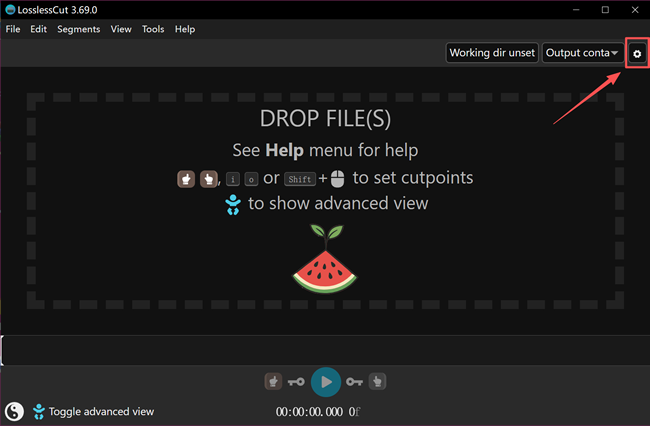The height and width of the screenshot is (426, 650).
Task: Open the Edit menu
Action: (x=39, y=29)
